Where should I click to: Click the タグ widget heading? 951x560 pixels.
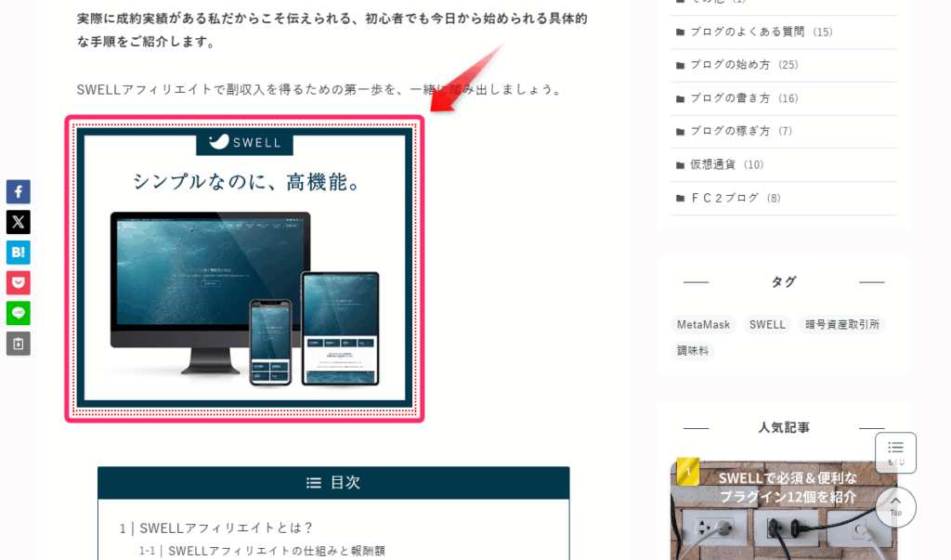click(x=784, y=281)
